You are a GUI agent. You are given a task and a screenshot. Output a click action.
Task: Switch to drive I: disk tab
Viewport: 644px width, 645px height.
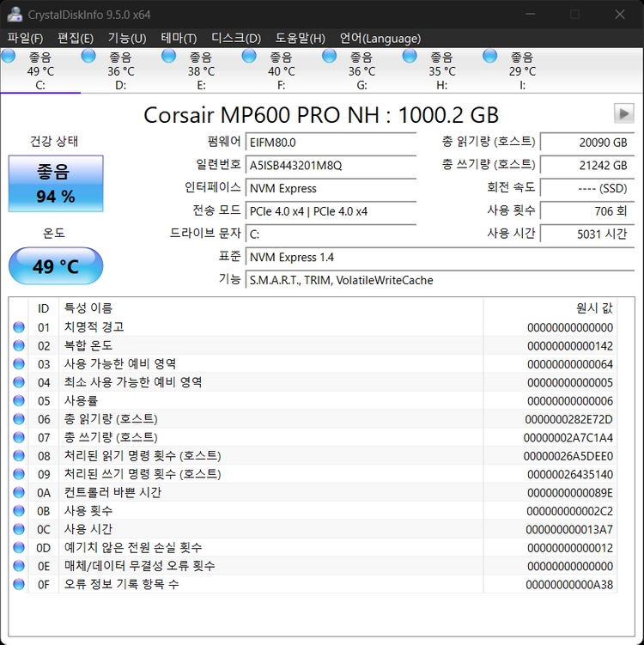tap(522, 70)
